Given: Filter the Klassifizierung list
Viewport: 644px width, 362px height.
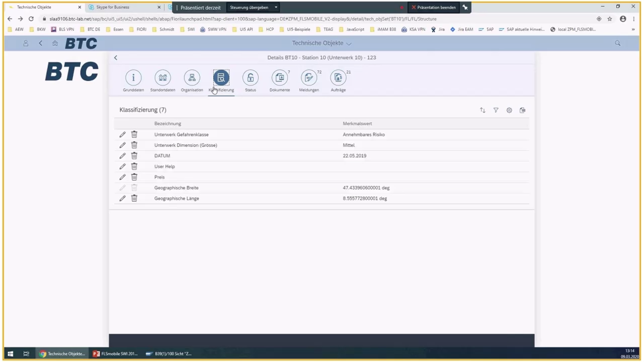Looking at the screenshot, I should coord(496,110).
